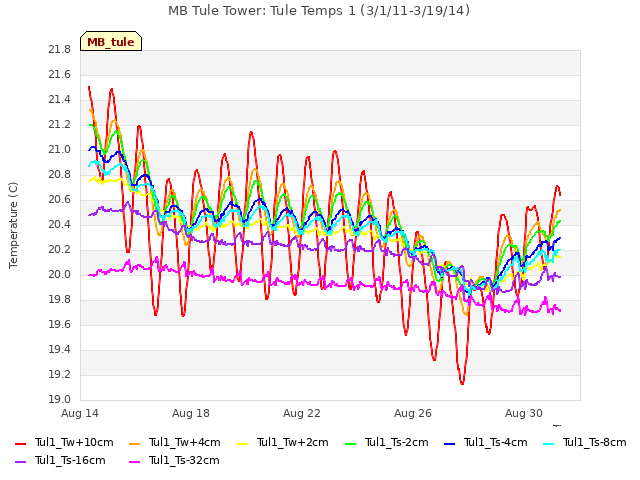
Task: Select the Tul1_Tw+2cm legend label
Action: [x=293, y=442]
